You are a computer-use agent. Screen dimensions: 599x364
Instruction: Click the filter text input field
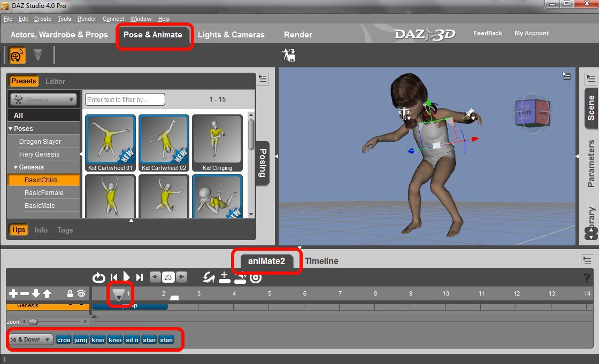coord(125,100)
